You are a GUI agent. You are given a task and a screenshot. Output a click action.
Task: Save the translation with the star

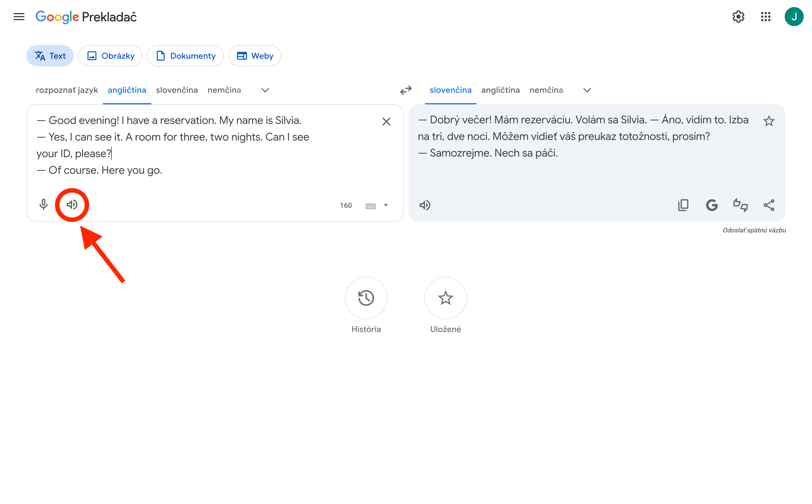[769, 121]
